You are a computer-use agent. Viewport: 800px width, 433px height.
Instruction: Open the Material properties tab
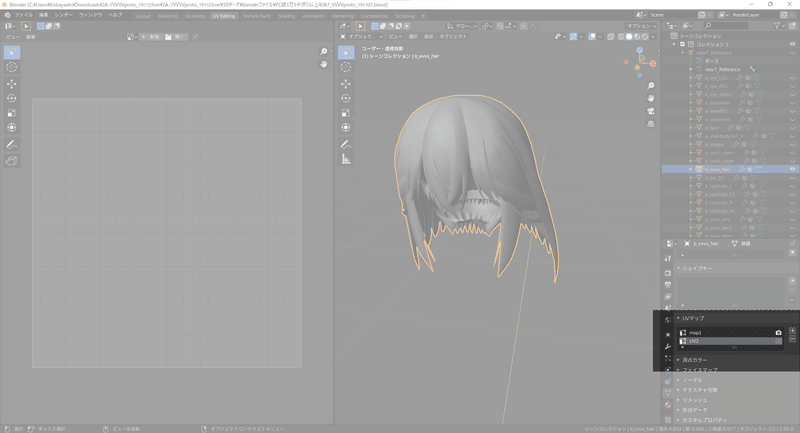pos(668,405)
